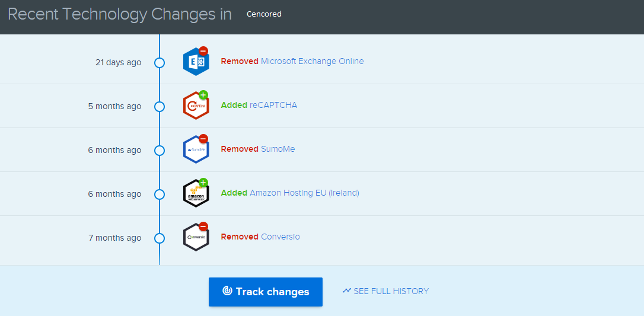644x316 pixels.
Task: Open the Amazon Hosting EU (Ireland) link
Action: coord(304,193)
